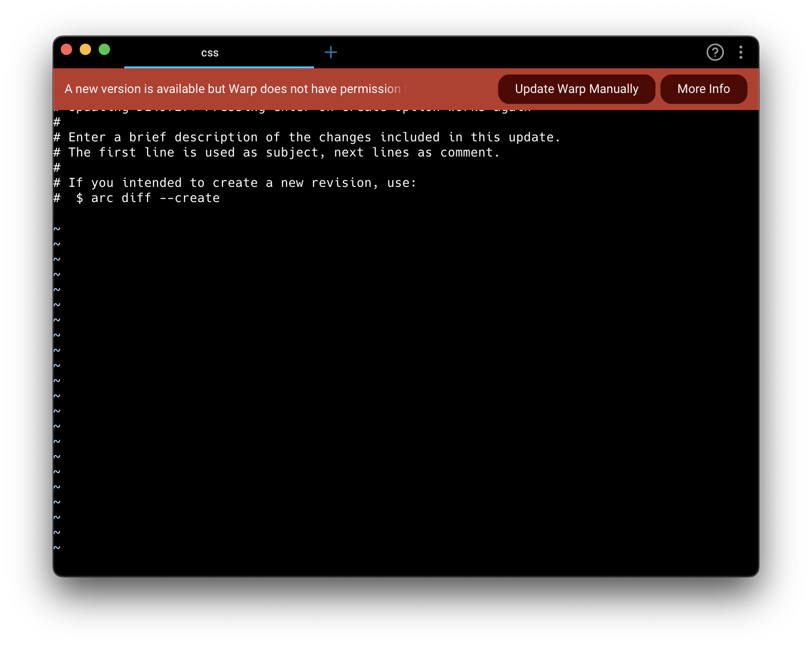Click the question mark inside the help circle
812x647 pixels.
(x=715, y=52)
